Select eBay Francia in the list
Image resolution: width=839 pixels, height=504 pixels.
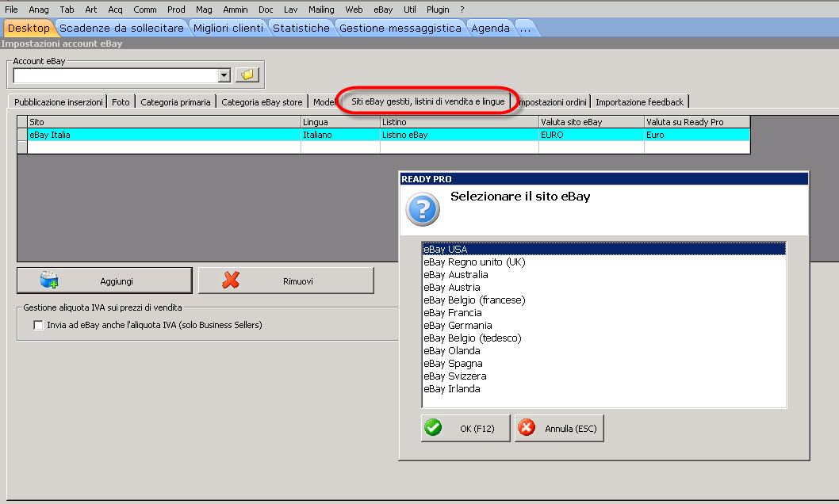[x=603, y=313]
